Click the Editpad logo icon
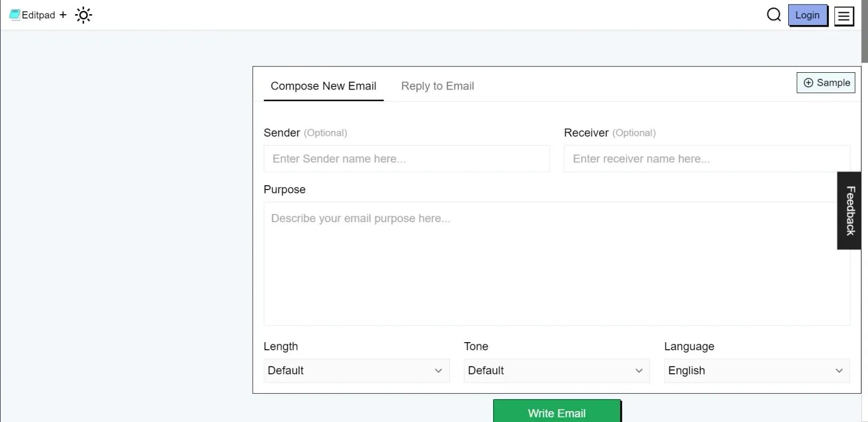 (14, 15)
